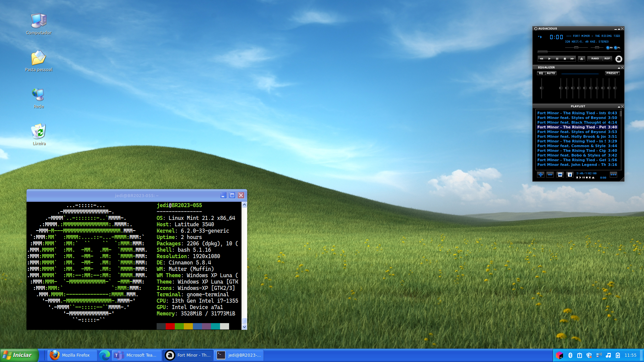Select playlist track 'John Legend' 3:16
This screenshot has height=362, width=644.
[x=577, y=165]
